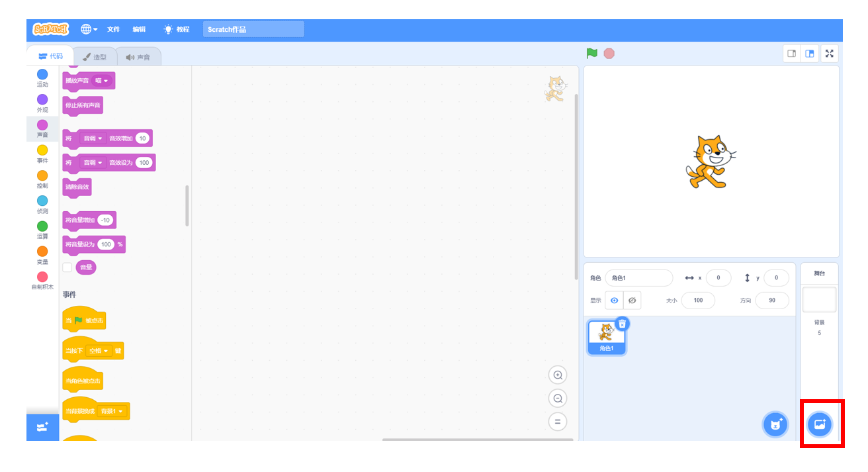Click the 大小 size field

[698, 301]
